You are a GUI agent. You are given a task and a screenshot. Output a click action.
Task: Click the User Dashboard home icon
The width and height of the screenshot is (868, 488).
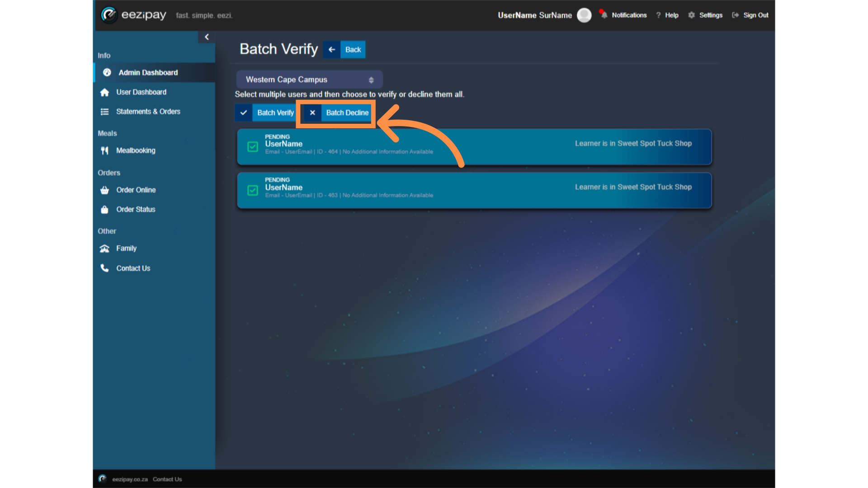tap(105, 92)
